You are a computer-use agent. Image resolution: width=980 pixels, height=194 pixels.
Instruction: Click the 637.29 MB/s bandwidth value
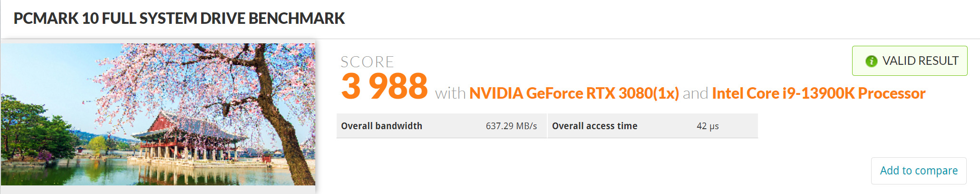point(511,126)
